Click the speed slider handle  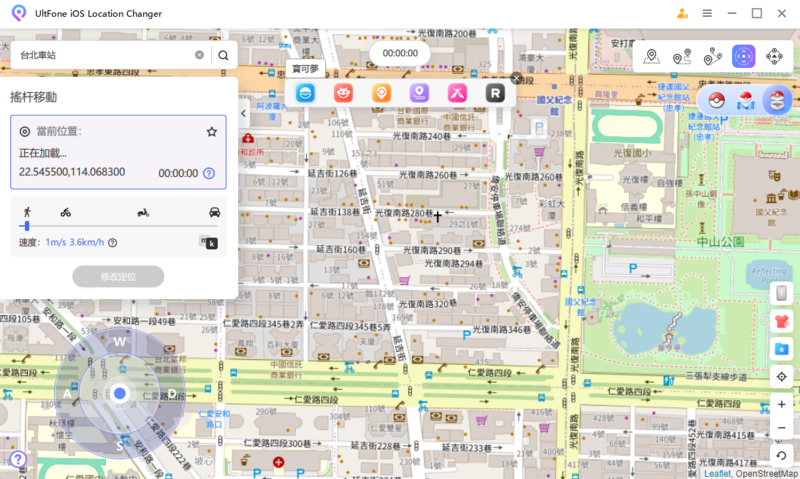coord(27,226)
